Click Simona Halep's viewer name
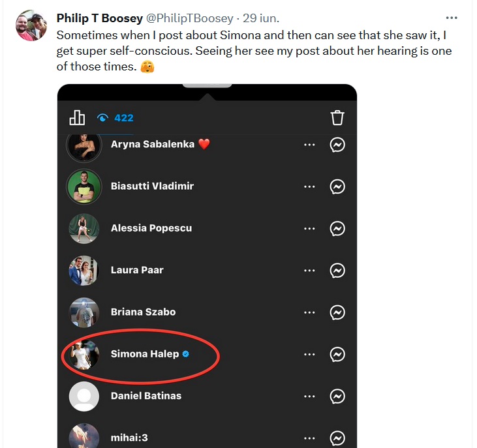This screenshot has width=477, height=448. [x=145, y=354]
